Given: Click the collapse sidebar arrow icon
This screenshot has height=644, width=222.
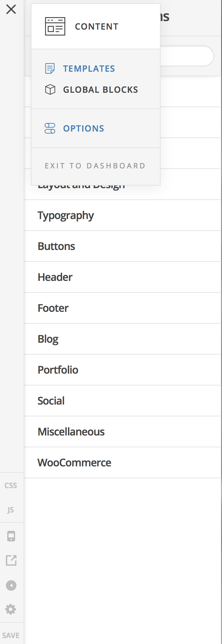Looking at the screenshot, I should (x=11, y=585).
